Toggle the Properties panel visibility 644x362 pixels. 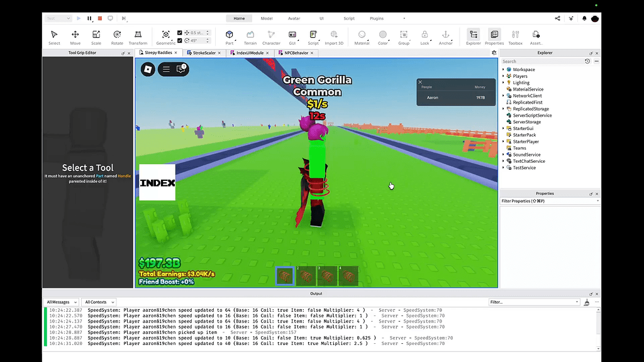pyautogui.click(x=494, y=36)
